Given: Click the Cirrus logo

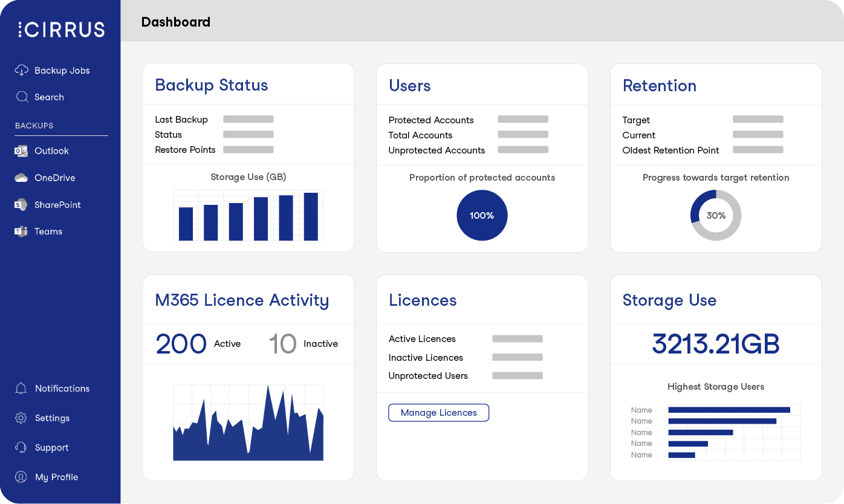Looking at the screenshot, I should coord(61,30).
